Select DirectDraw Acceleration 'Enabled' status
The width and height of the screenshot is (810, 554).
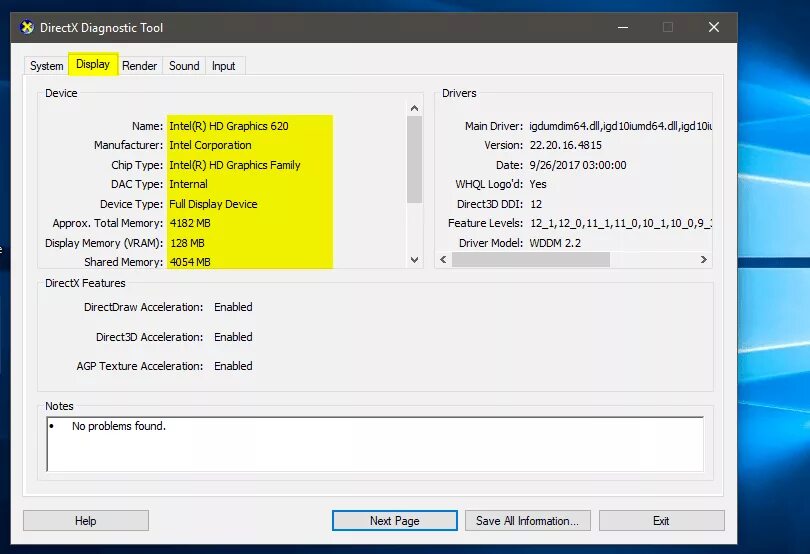click(x=233, y=307)
